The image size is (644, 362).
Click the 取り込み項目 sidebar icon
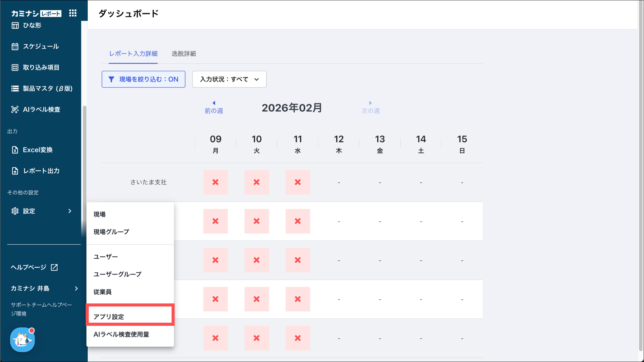(15, 67)
